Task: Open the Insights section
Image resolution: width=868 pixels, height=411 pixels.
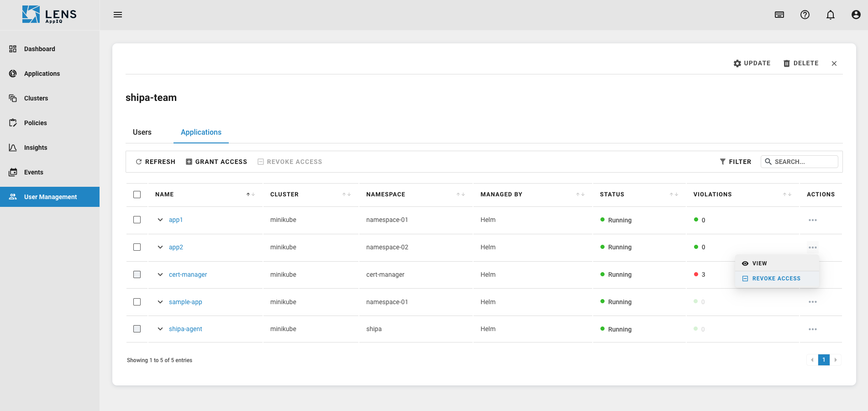Action: (x=13, y=148)
